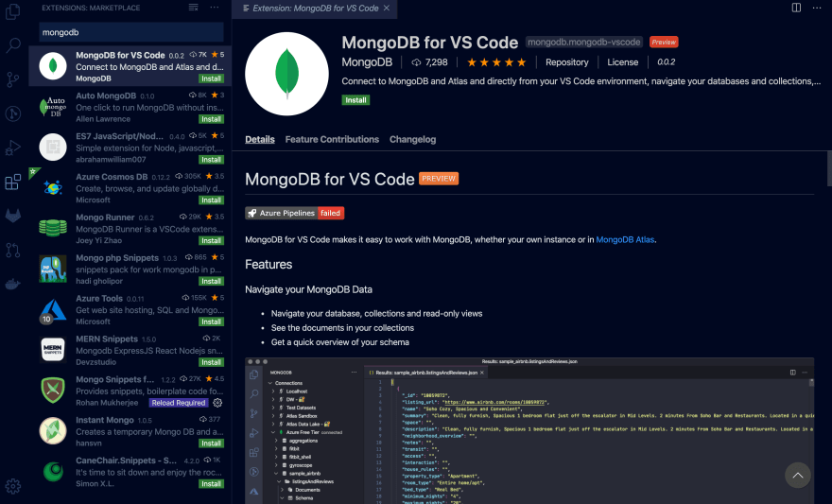Select the Mongo Snippets extension row title
Viewport: 832px width, 504px height.
pyautogui.click(x=114, y=379)
